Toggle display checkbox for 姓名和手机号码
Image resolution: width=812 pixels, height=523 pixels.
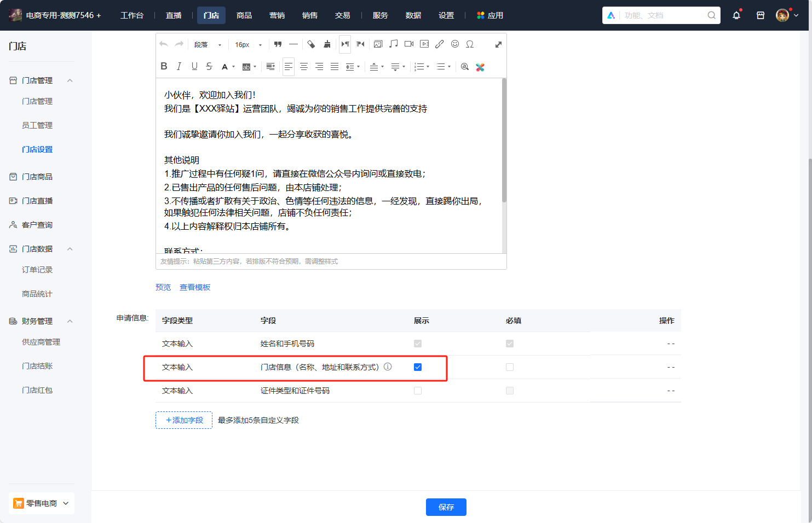pyautogui.click(x=418, y=344)
